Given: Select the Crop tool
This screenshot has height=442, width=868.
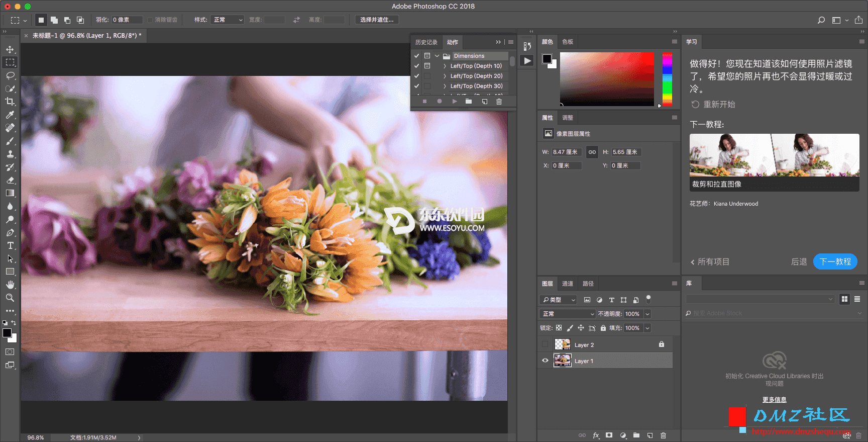Looking at the screenshot, I should pos(10,102).
